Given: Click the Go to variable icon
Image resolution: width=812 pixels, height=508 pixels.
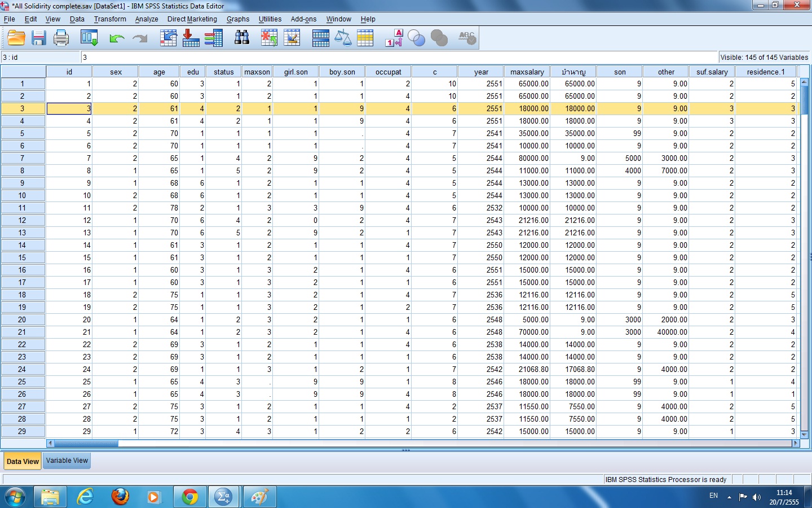Looking at the screenshot, I should point(191,38).
